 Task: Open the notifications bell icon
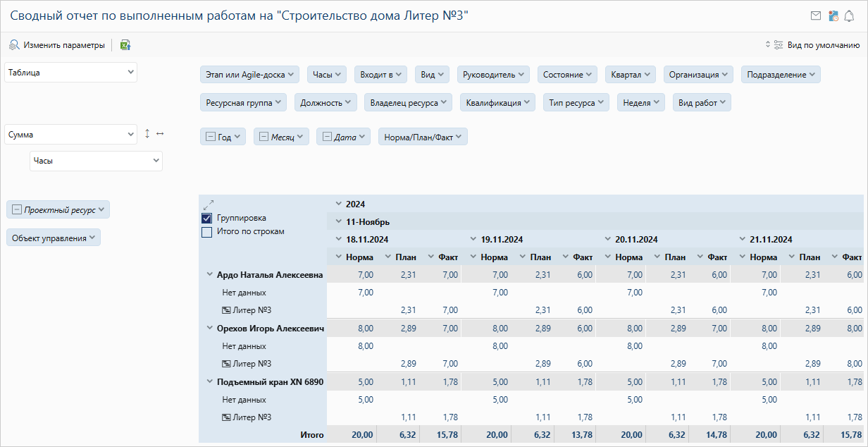[x=849, y=16]
